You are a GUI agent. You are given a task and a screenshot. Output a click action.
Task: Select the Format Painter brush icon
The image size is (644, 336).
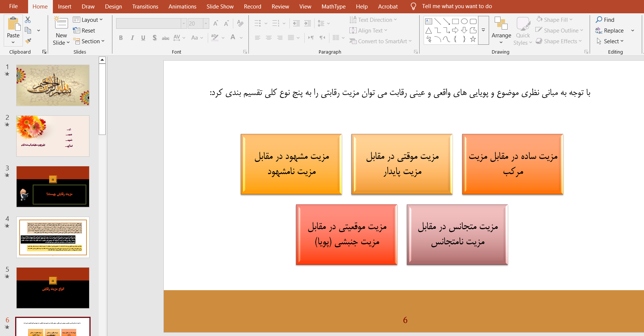[x=28, y=41]
